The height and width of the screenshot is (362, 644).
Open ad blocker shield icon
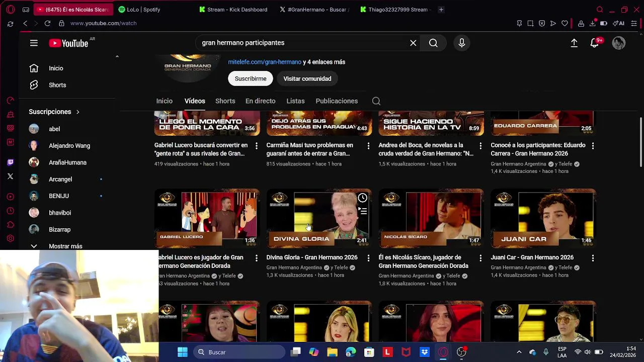pyautogui.click(x=542, y=23)
